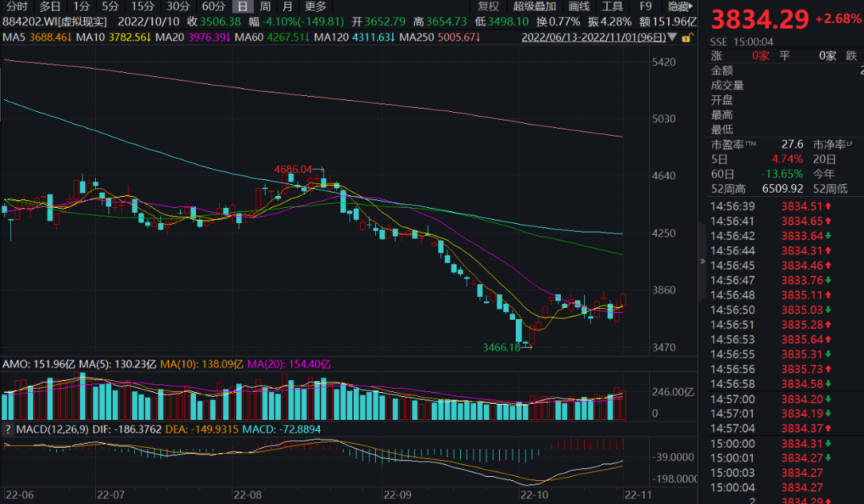This screenshot has height=504, width=864.
Task: Open the 多日 multi-day chart tab
Action: pyautogui.click(x=50, y=6)
